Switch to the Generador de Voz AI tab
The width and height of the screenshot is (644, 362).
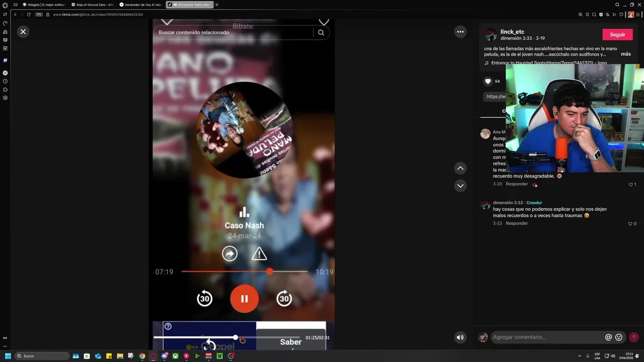tap(141, 5)
